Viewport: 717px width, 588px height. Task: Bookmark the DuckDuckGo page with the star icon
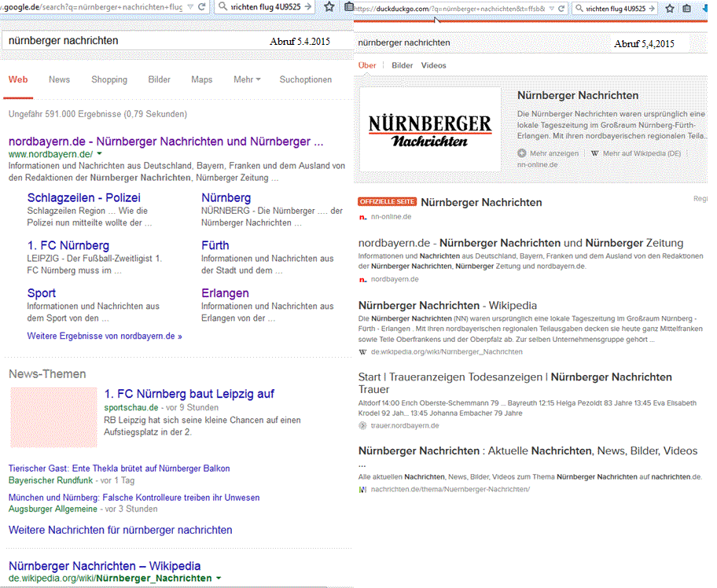point(670,8)
